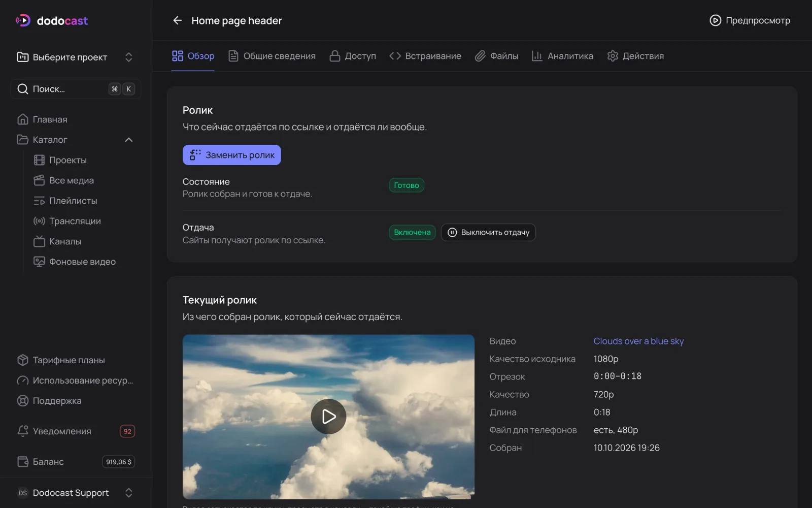The width and height of the screenshot is (812, 508).
Task: Click the search magnifier icon
Action: [22, 89]
